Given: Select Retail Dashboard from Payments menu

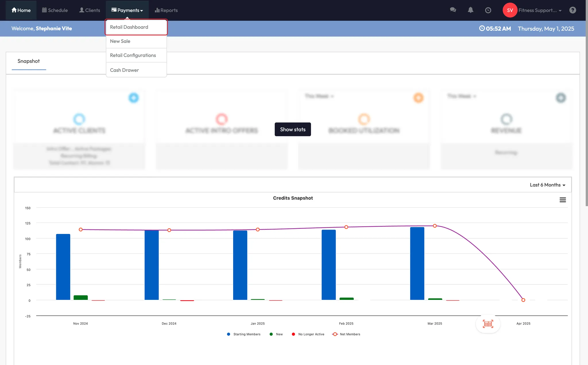Looking at the screenshot, I should pos(129,27).
